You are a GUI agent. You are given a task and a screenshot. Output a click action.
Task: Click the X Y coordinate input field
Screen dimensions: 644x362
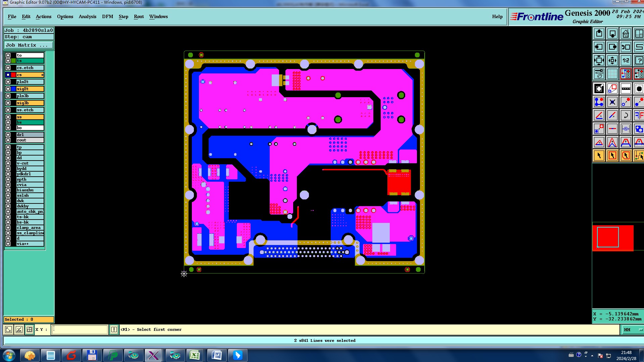click(80, 329)
